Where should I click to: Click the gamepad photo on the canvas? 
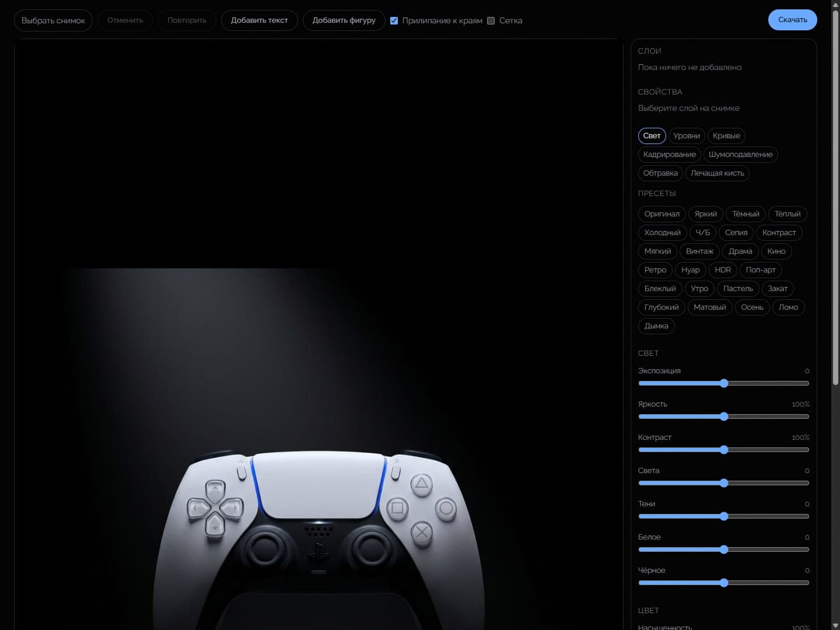point(318,449)
